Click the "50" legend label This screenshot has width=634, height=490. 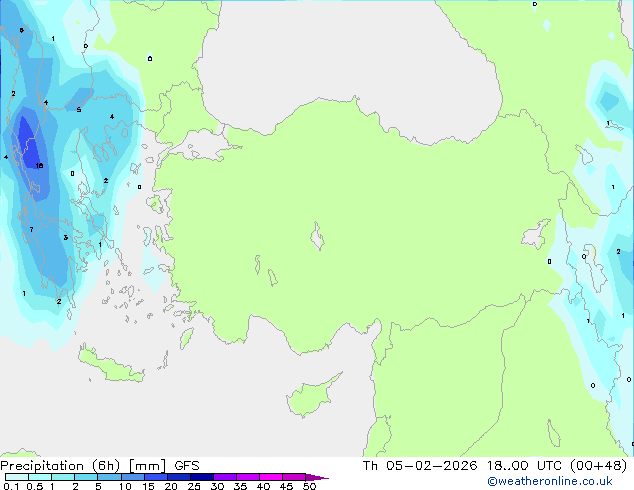[x=309, y=486]
